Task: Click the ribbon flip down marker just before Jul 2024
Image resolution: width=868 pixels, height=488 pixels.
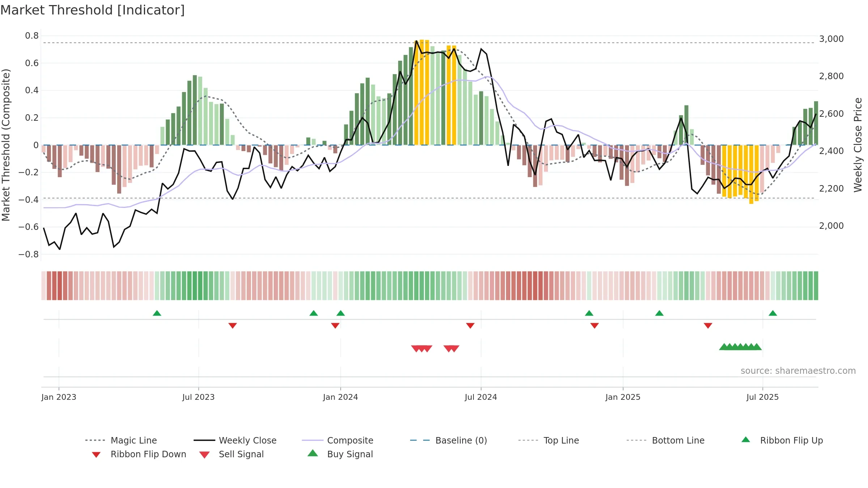Action: tap(470, 326)
